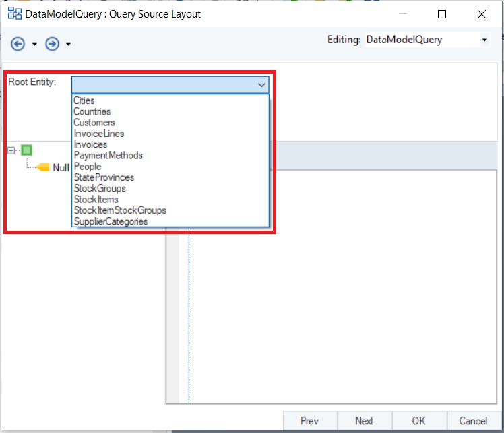Select the green square root node icon
The height and width of the screenshot is (433, 504).
(x=27, y=150)
